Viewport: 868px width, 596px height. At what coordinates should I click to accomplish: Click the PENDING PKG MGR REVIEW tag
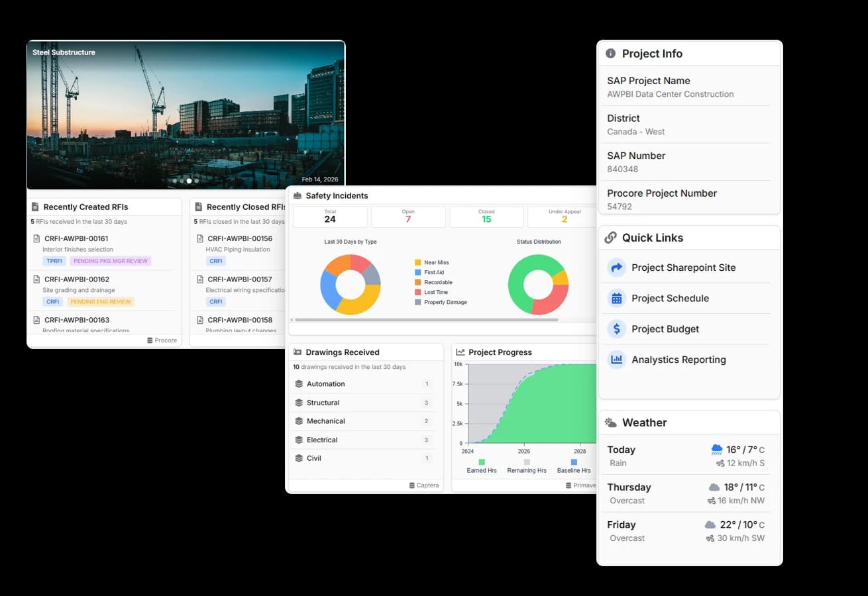coord(110,261)
